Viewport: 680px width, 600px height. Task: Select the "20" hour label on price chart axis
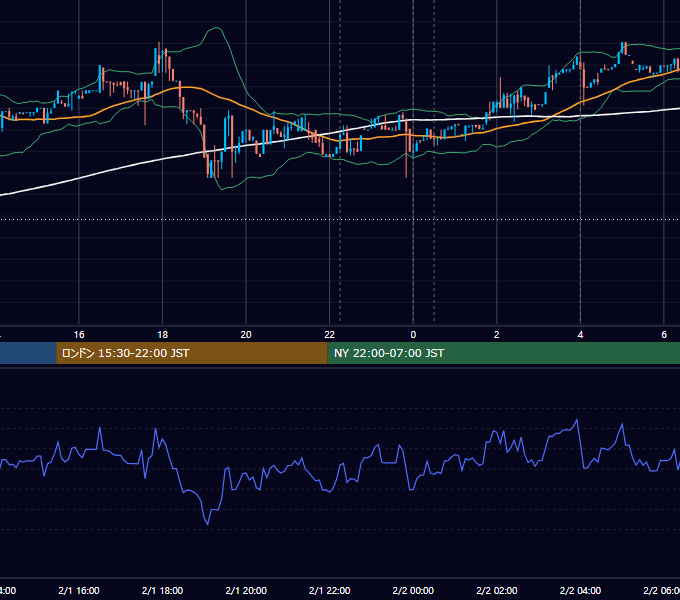point(246,335)
